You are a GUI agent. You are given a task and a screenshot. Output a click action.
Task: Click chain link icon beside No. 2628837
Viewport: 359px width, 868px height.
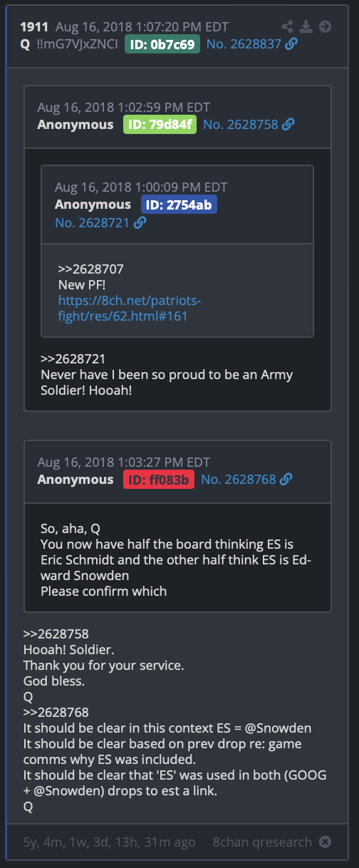pyautogui.click(x=291, y=44)
